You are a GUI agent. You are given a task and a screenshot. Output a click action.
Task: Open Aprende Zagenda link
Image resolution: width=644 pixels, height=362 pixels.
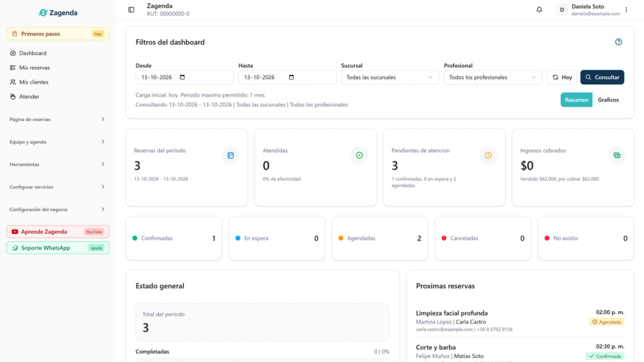pyautogui.click(x=57, y=232)
